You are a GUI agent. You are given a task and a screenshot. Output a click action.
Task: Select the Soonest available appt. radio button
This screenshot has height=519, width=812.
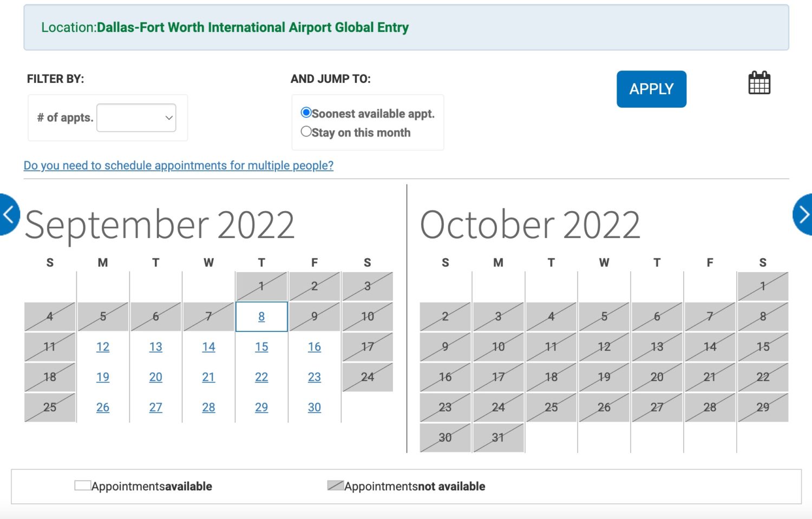tap(306, 113)
